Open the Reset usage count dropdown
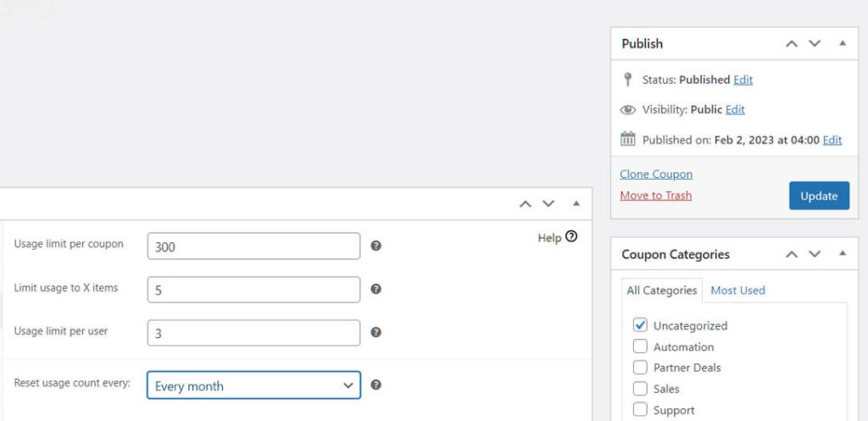This screenshot has width=868, height=421. pyautogui.click(x=253, y=385)
